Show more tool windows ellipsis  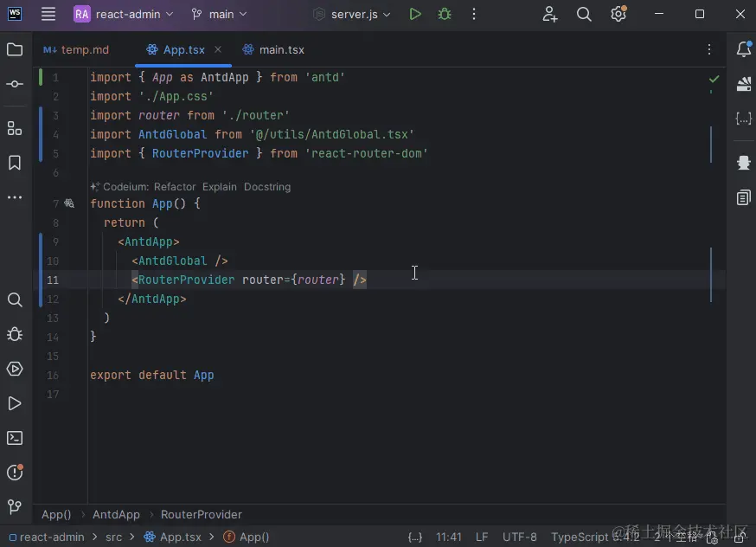pos(15,197)
